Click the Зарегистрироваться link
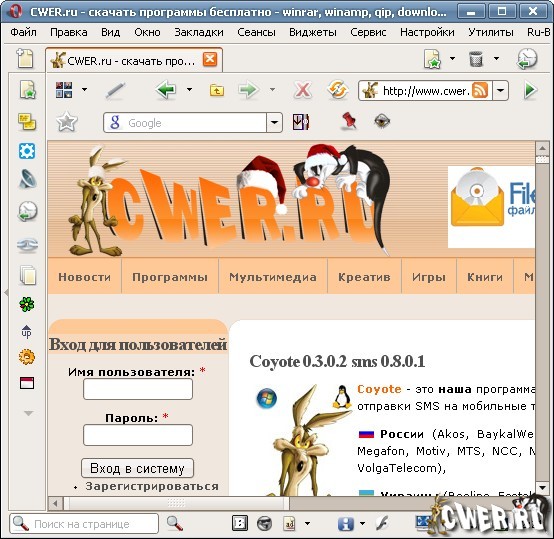This screenshot has height=539, width=554. pos(152,486)
